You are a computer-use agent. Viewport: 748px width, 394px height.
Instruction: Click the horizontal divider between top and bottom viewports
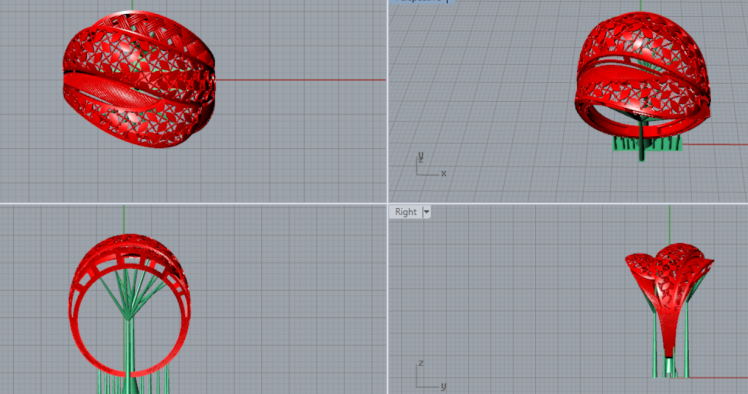coord(374,204)
